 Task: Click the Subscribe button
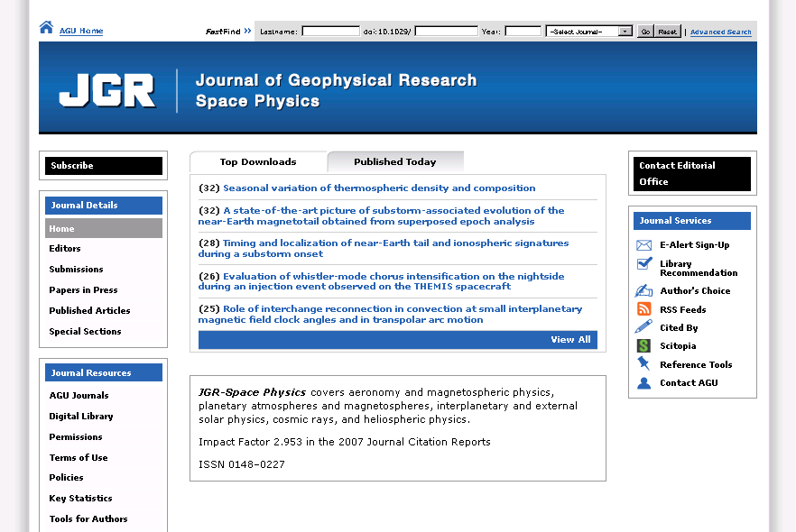click(x=104, y=166)
